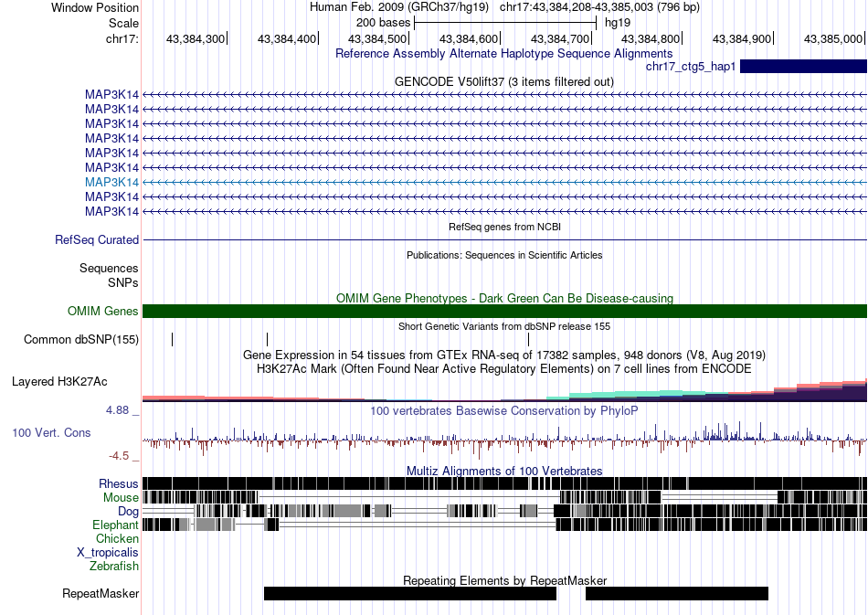Click the Rhesus species label

tap(119, 483)
